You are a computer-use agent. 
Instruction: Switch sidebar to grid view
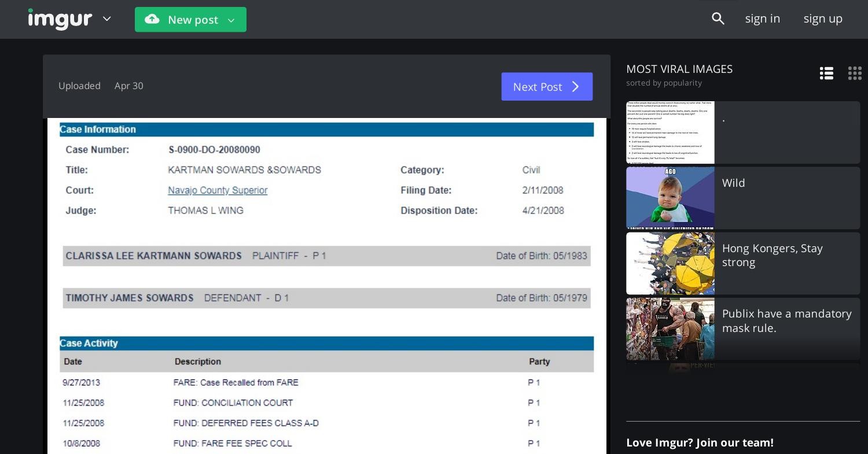tap(855, 73)
